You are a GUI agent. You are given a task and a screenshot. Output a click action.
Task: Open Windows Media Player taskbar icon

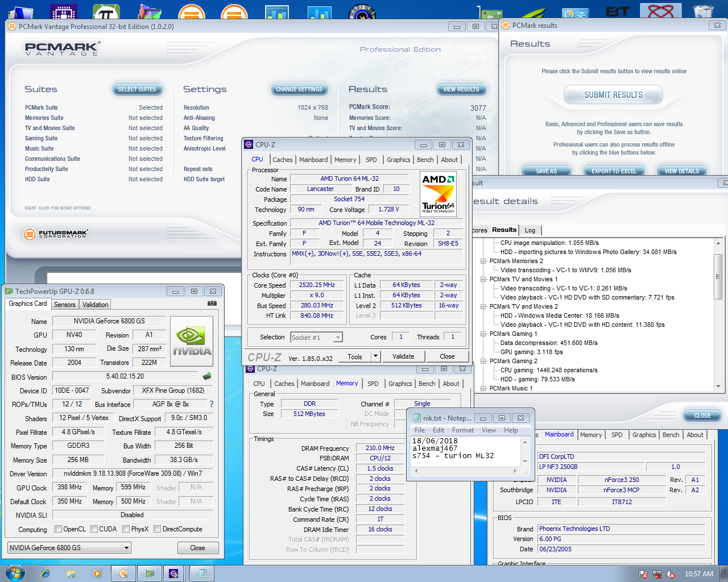(97, 573)
